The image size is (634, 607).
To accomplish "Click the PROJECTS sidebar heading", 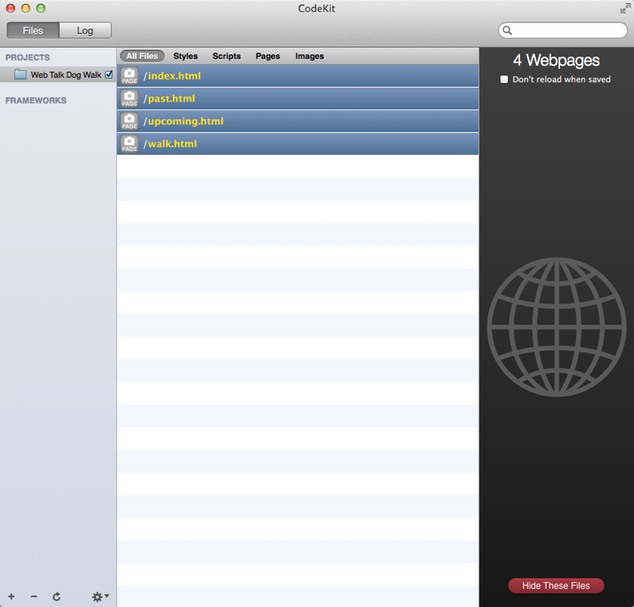I will 27,57.
